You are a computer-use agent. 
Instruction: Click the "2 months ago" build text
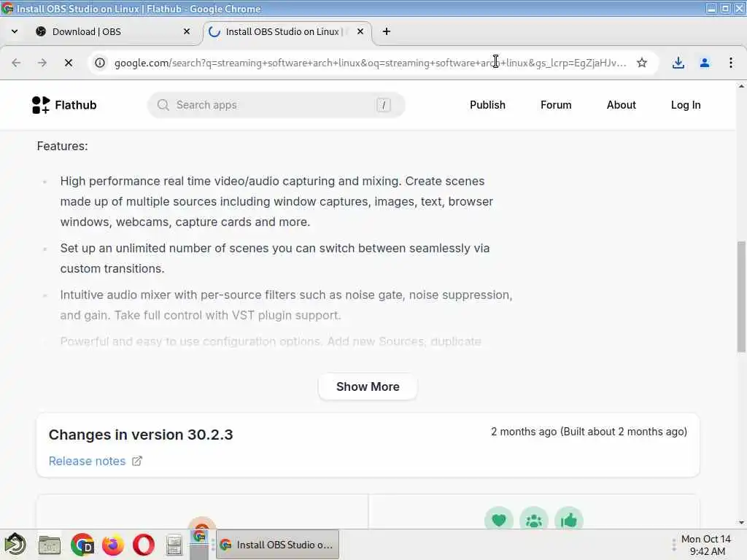pyautogui.click(x=589, y=432)
